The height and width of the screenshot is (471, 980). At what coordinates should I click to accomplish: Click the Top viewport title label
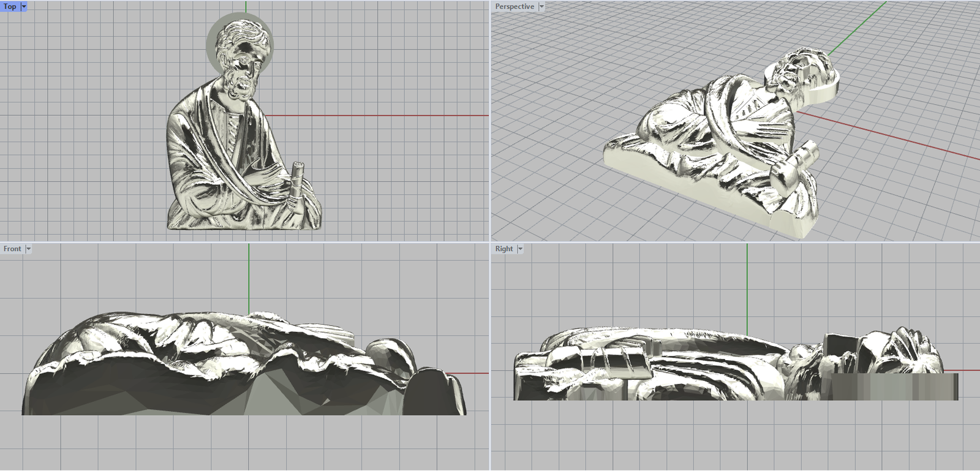coord(10,6)
